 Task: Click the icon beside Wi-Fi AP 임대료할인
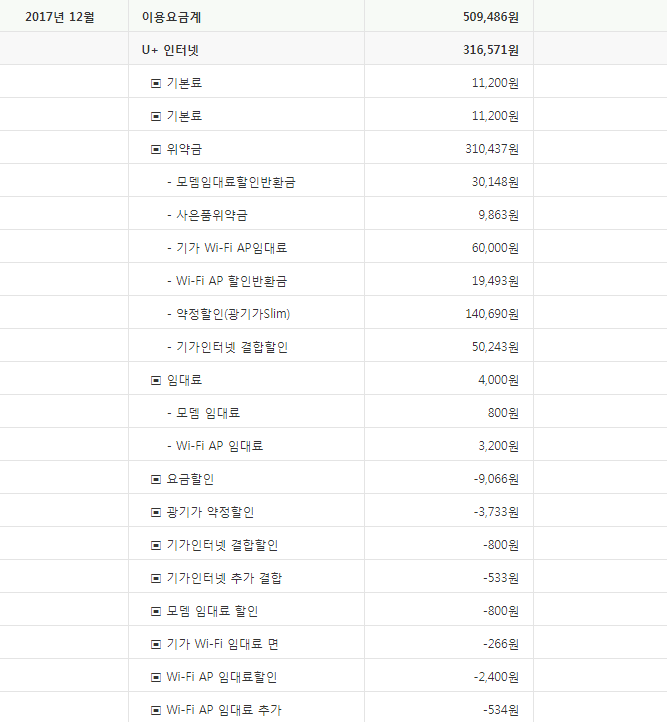(x=155, y=677)
